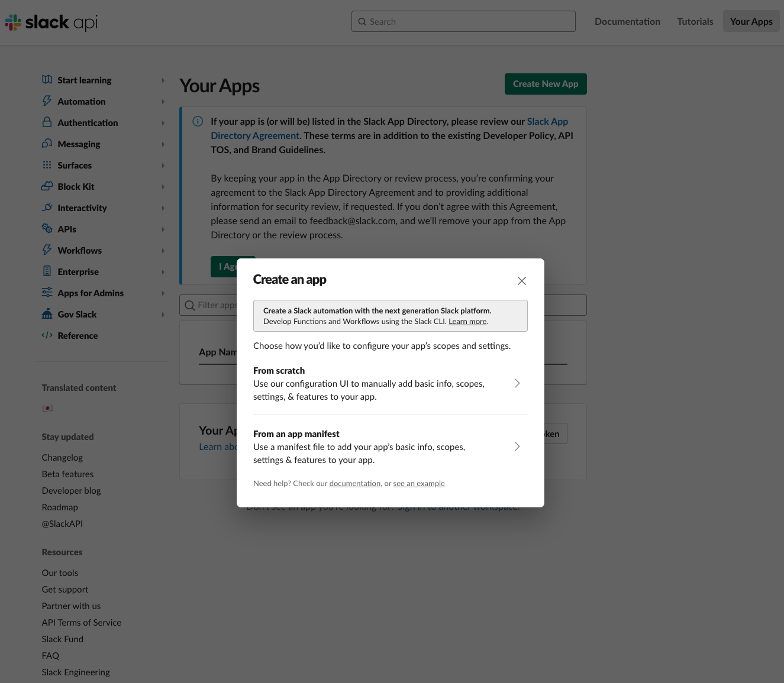Expand the Gov Slack section arrow
The image size is (784, 683).
click(163, 315)
